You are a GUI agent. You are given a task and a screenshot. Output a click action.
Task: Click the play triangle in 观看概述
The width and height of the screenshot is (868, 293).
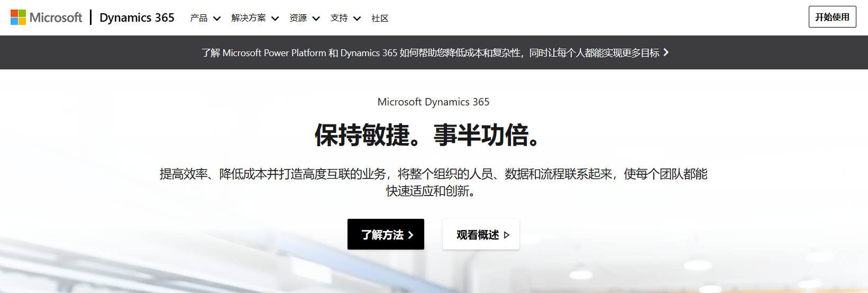pos(507,235)
